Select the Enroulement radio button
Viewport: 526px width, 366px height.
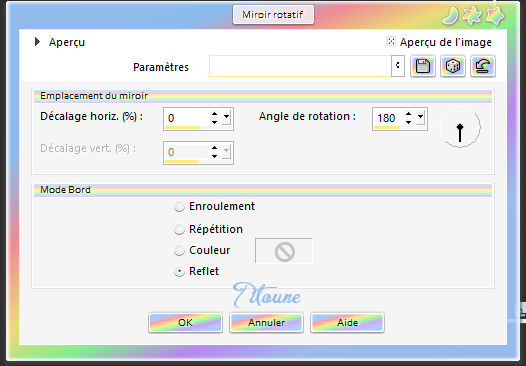[x=179, y=207]
